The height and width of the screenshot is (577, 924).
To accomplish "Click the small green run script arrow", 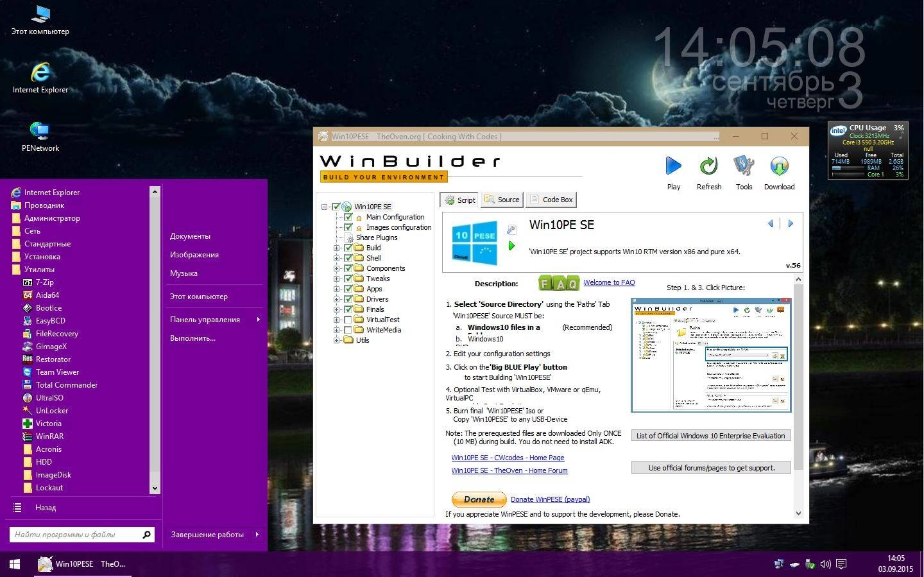I will point(511,245).
